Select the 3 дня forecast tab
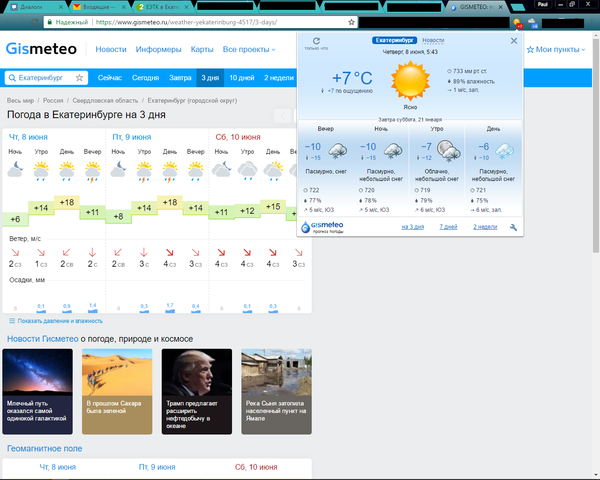 (210, 78)
